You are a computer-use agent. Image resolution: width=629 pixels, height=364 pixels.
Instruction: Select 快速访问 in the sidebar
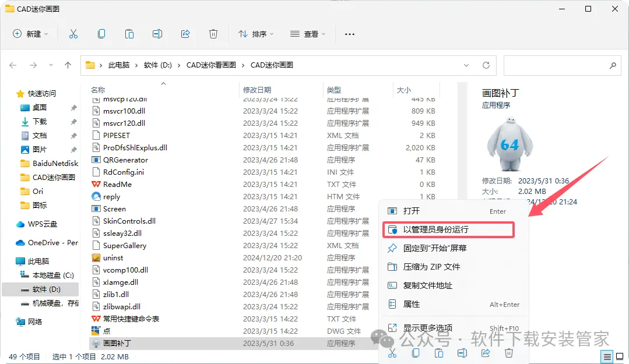click(42, 93)
